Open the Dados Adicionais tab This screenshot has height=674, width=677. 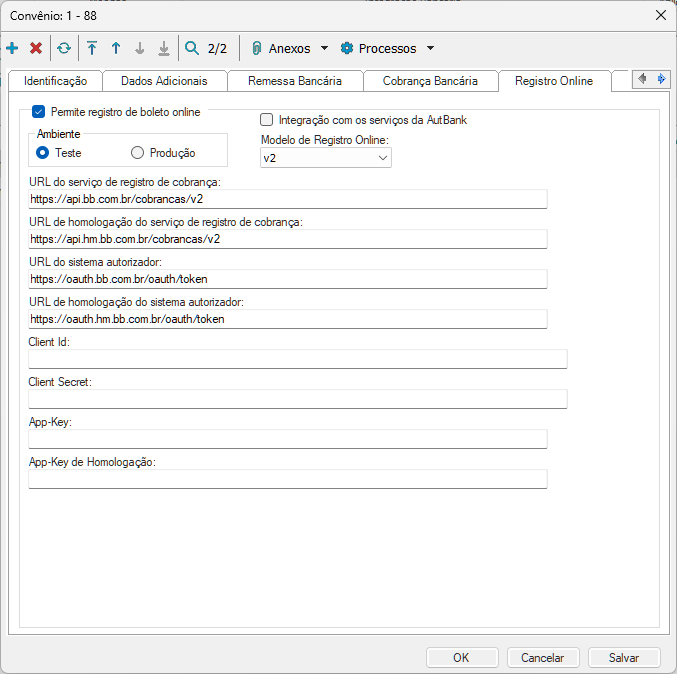[164, 81]
